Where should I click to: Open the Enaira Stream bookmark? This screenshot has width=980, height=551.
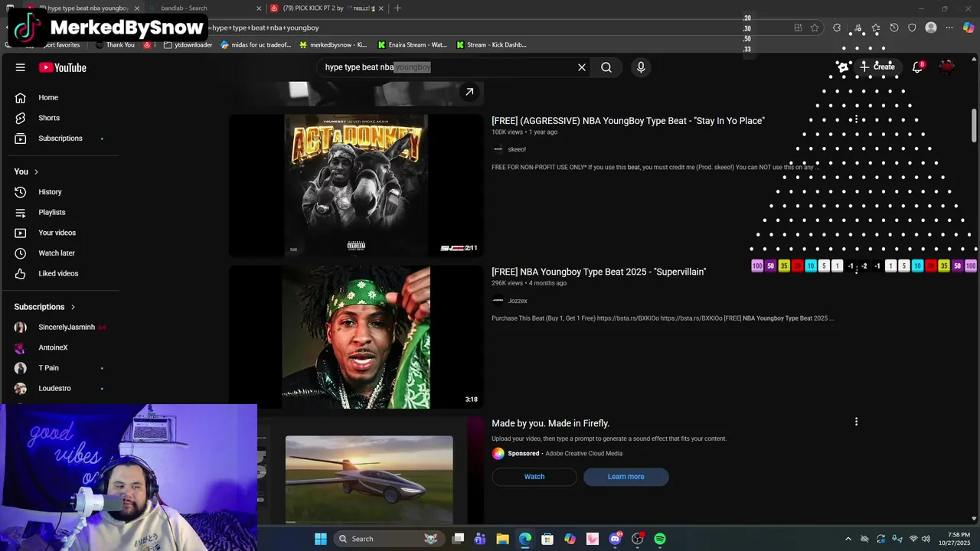coord(412,45)
